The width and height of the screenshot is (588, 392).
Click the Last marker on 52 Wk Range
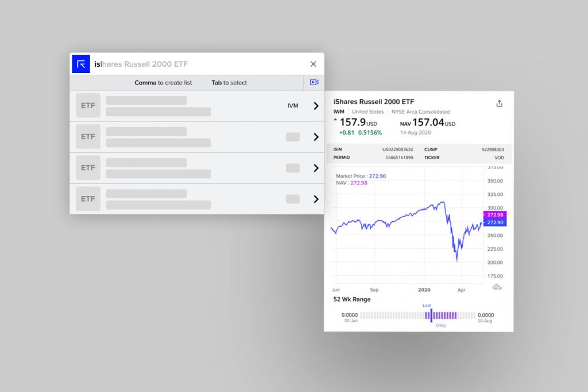[x=431, y=314]
